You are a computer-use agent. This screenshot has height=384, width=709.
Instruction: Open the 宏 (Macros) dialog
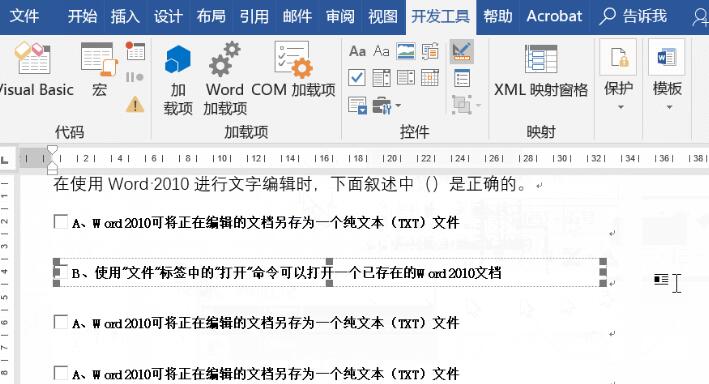(99, 69)
